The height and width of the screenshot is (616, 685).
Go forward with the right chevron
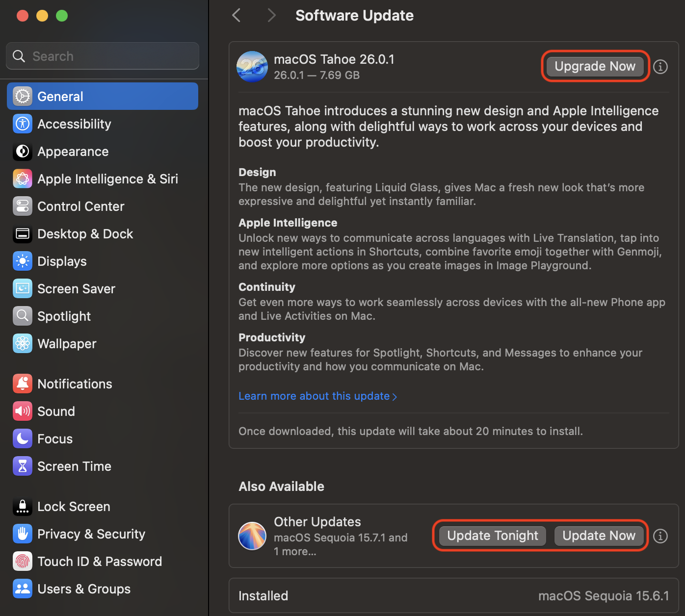tap(272, 15)
